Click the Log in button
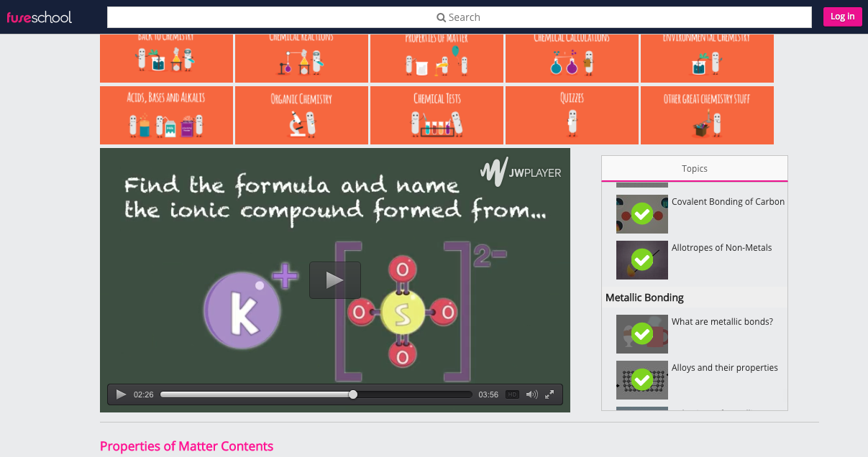868x457 pixels. 842,16
